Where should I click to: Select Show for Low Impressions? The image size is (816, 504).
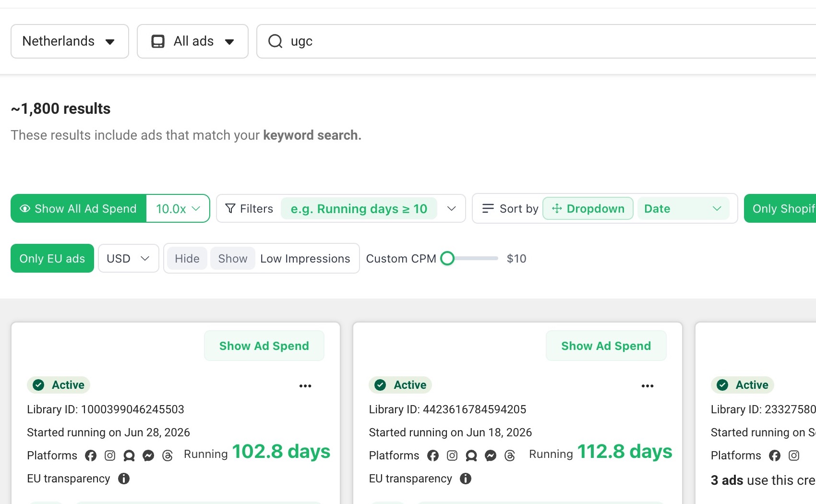(233, 259)
